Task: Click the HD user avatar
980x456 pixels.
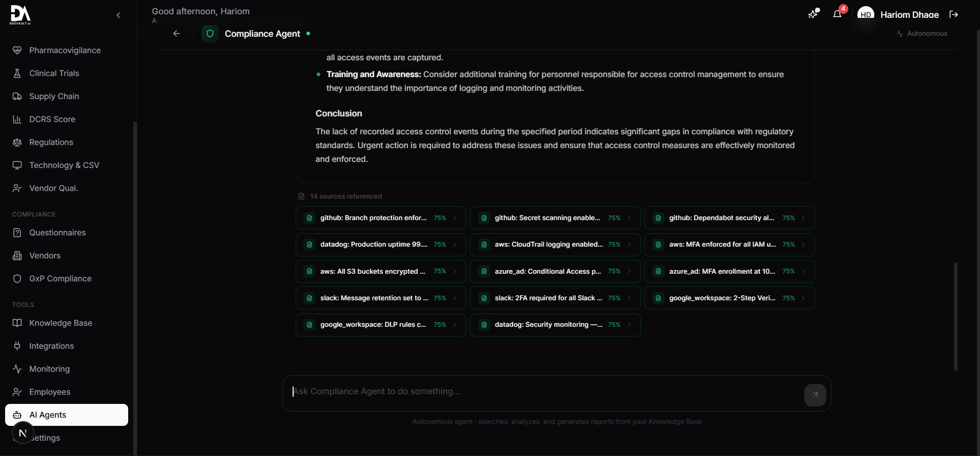Action: 866,14
